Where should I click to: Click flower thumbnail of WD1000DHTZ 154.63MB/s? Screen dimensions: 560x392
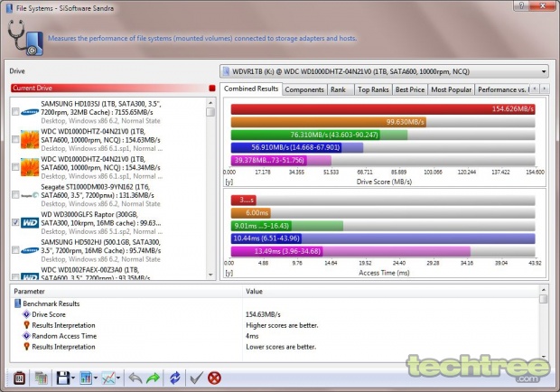click(30, 140)
